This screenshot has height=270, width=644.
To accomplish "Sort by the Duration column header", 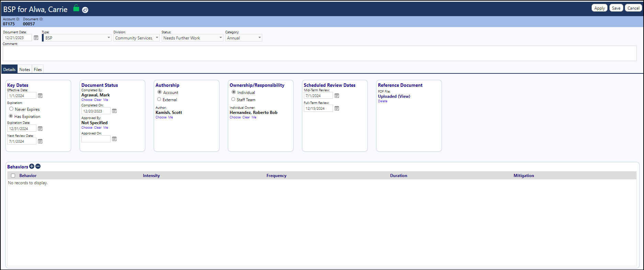I will [x=399, y=176].
